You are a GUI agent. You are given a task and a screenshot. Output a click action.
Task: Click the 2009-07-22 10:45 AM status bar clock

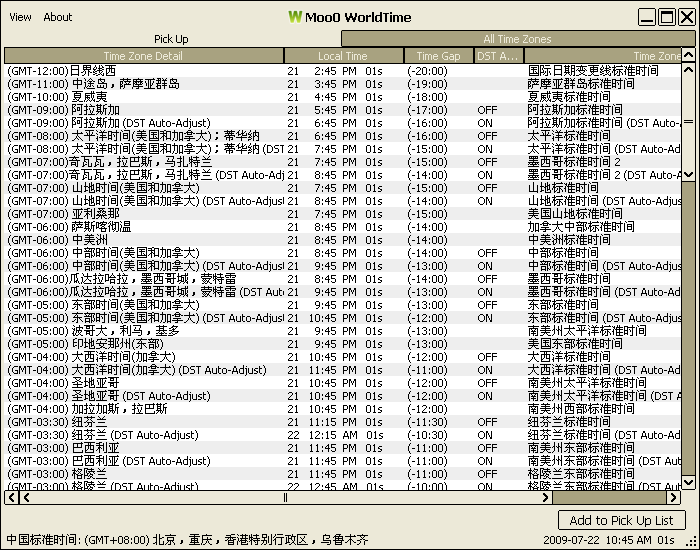pos(608,540)
